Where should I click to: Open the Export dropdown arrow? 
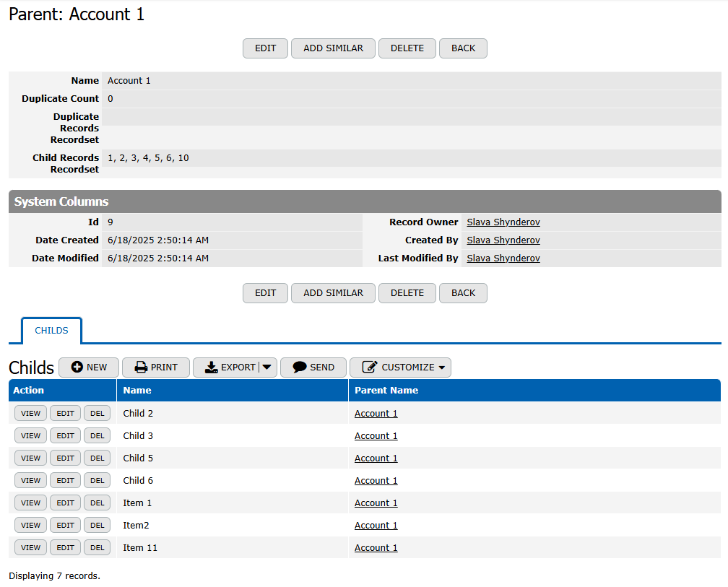tap(267, 368)
